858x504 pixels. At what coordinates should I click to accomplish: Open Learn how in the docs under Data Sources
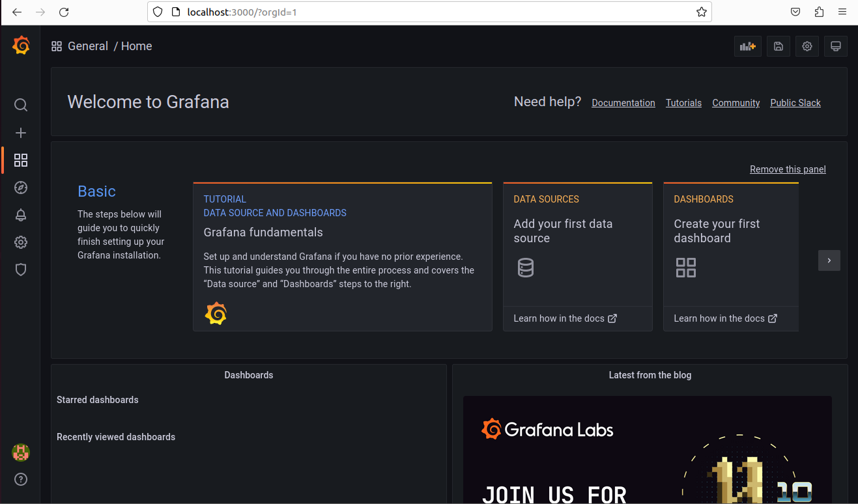point(565,318)
